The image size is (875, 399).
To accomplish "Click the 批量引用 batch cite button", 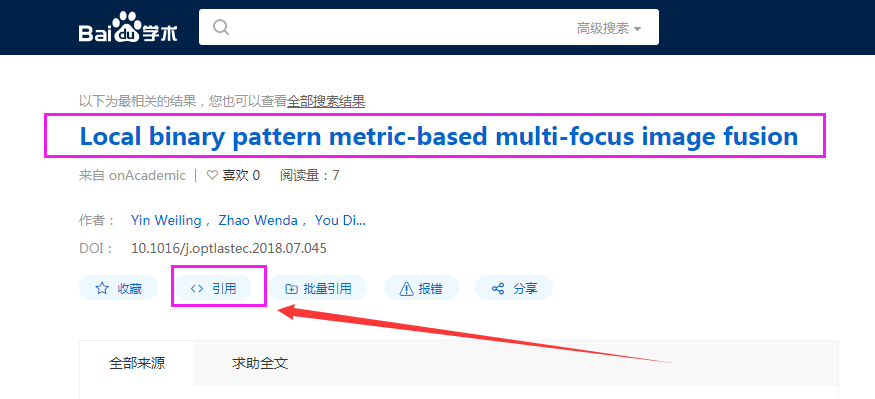I will point(318,289).
